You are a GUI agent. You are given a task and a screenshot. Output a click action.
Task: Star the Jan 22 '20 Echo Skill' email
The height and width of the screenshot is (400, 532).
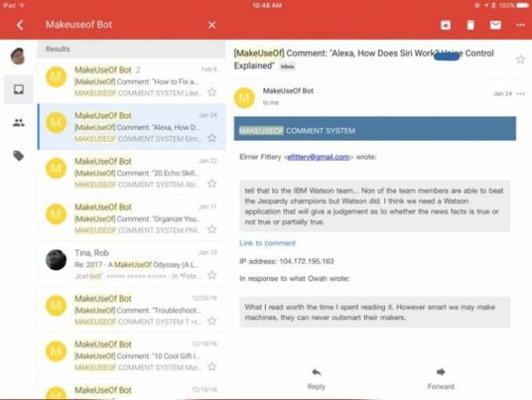pos(212,183)
